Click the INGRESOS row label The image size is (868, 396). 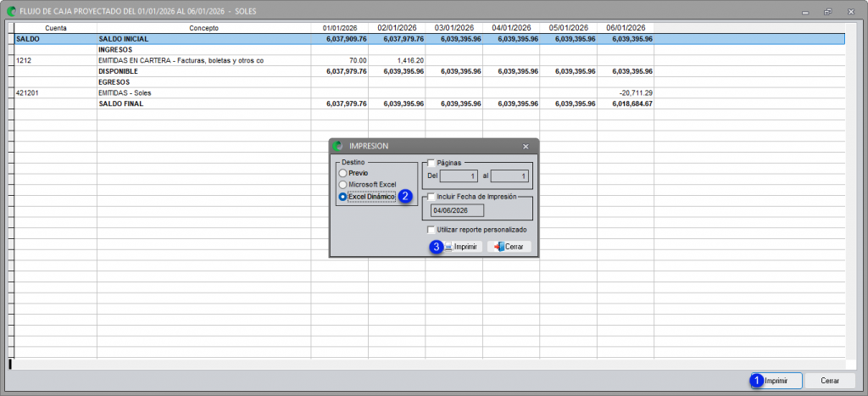114,50
